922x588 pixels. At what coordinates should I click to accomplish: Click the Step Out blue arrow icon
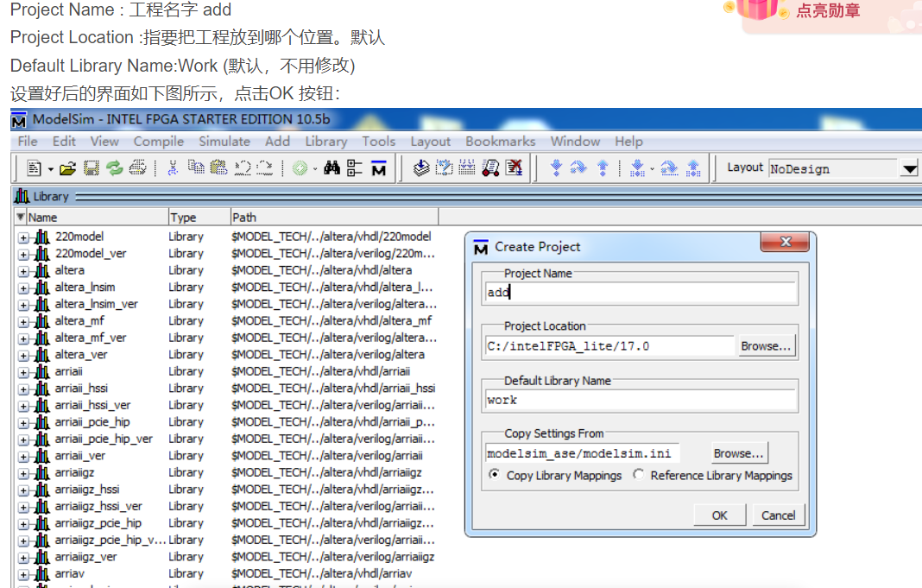(x=602, y=168)
